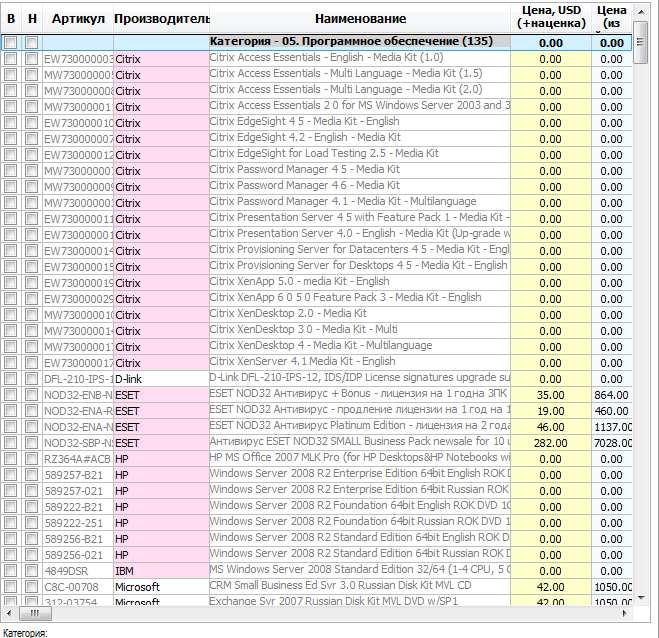Click horizontal scrollbar right arrow
The image size is (659, 638).
pyautogui.click(x=625, y=613)
